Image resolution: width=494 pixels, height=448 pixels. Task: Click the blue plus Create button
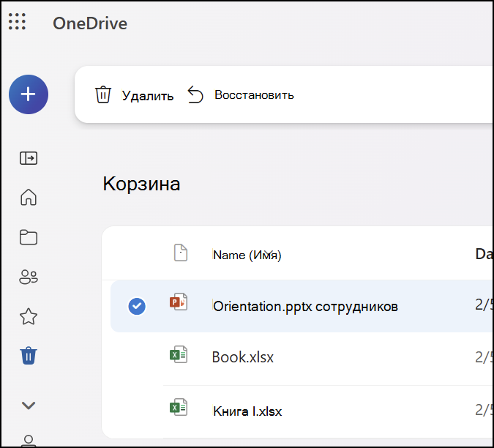(29, 94)
